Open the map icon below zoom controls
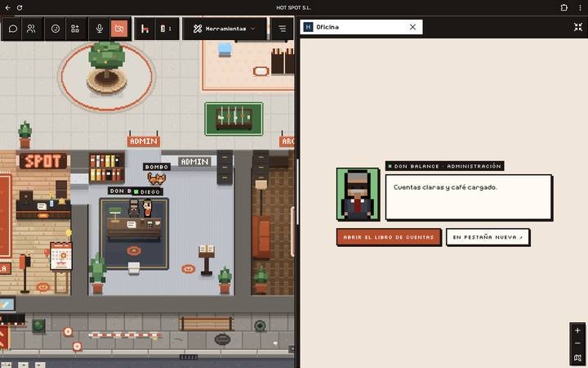588x368 pixels. (x=577, y=358)
